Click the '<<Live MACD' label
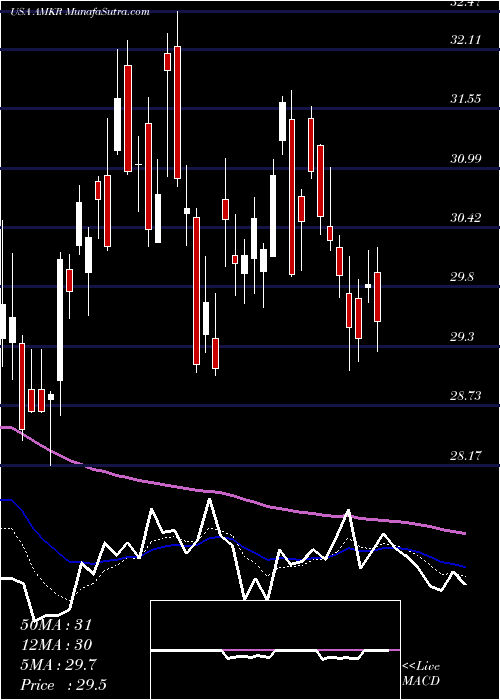Screen dimensions: 500x700 421,674
